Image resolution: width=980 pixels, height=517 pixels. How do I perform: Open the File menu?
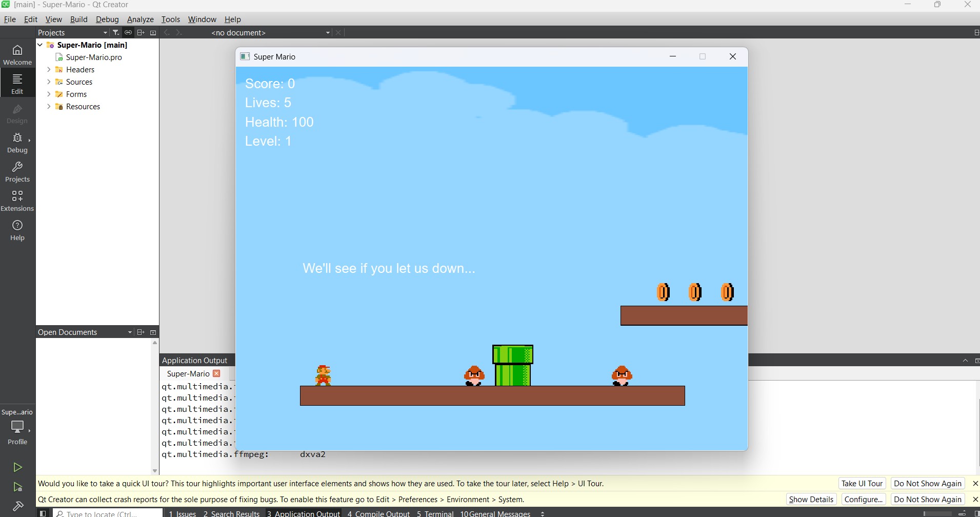coord(10,19)
